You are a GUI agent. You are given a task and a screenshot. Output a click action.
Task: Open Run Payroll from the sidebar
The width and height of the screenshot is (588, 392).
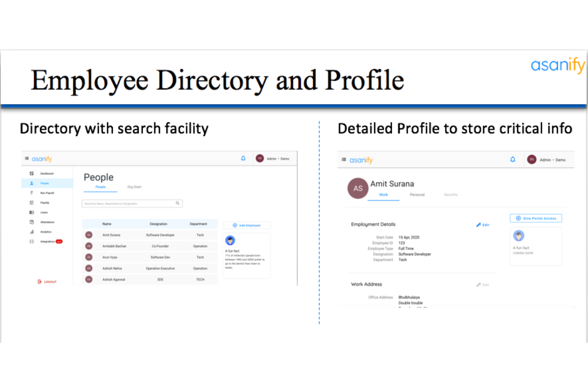pos(47,193)
